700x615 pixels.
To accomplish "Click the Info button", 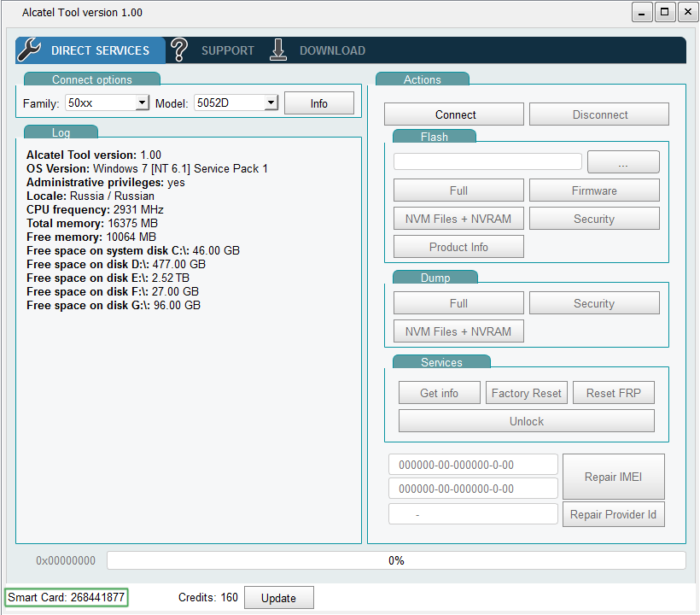I will pyautogui.click(x=319, y=103).
